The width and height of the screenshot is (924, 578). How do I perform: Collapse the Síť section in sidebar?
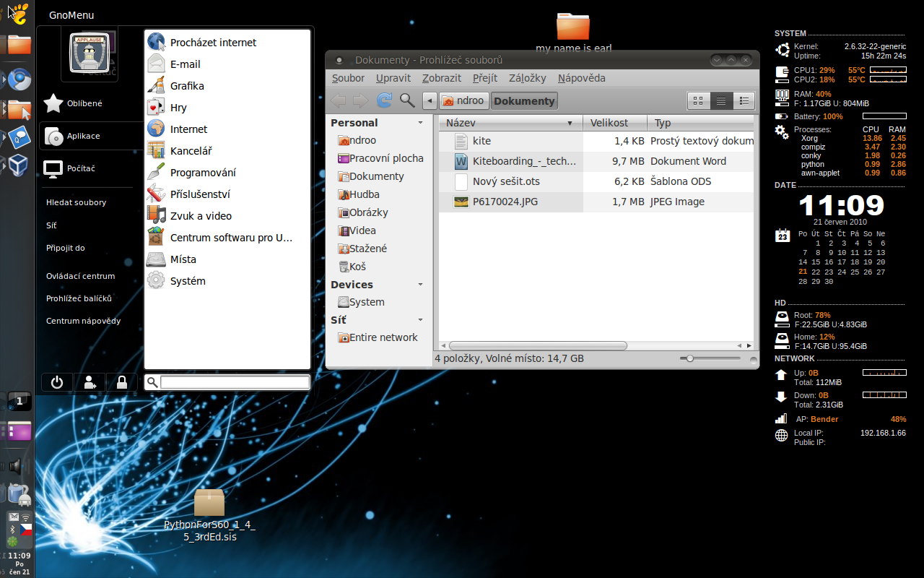420,320
